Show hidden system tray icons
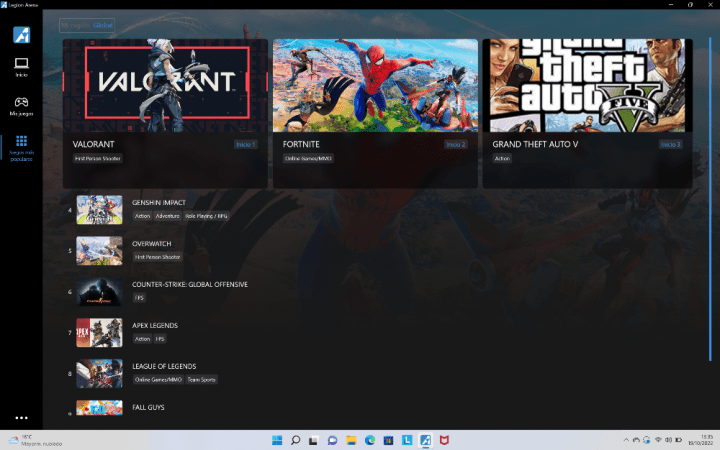 pos(625,440)
